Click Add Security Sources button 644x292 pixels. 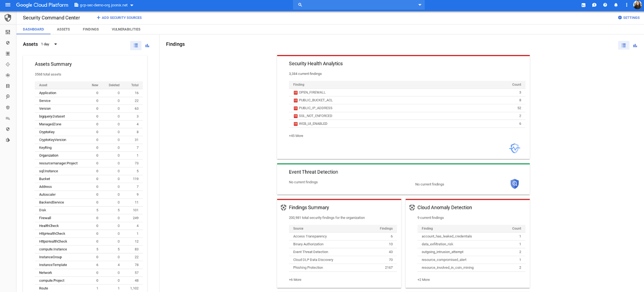[119, 18]
